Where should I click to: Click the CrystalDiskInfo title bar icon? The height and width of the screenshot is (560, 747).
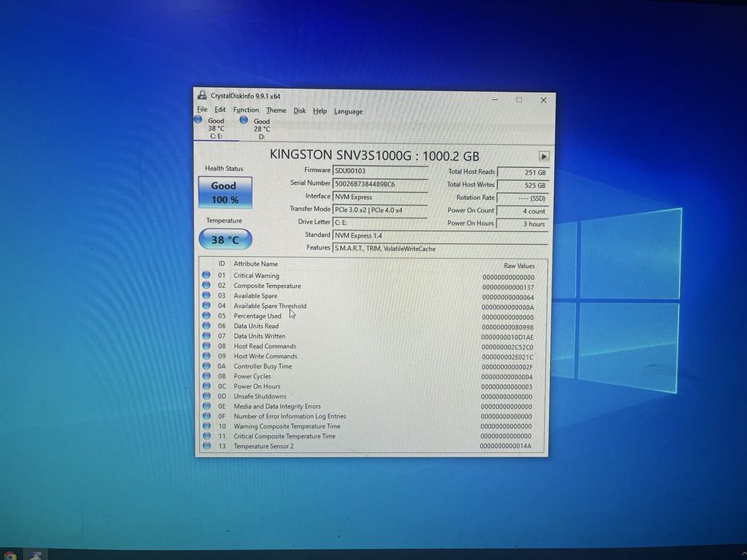point(203,95)
